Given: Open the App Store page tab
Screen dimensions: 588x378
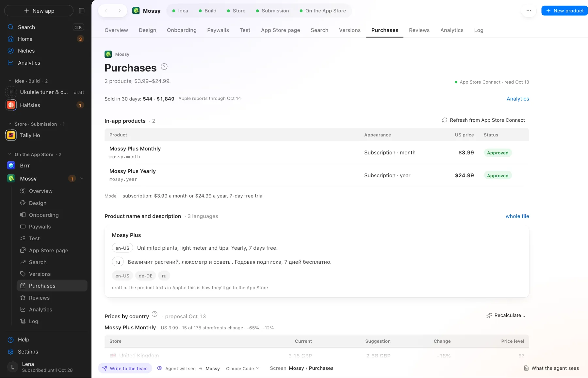Looking at the screenshot, I should tap(280, 30).
